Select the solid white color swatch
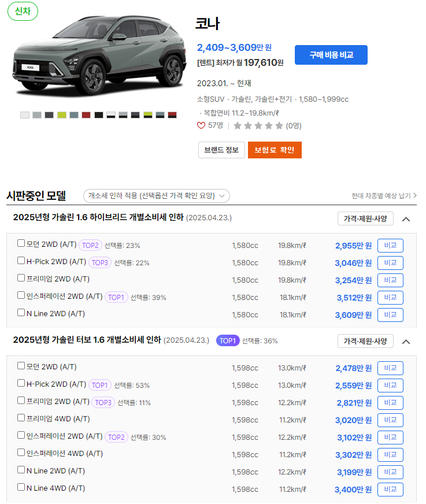The width and height of the screenshot is (426, 504). (25, 115)
